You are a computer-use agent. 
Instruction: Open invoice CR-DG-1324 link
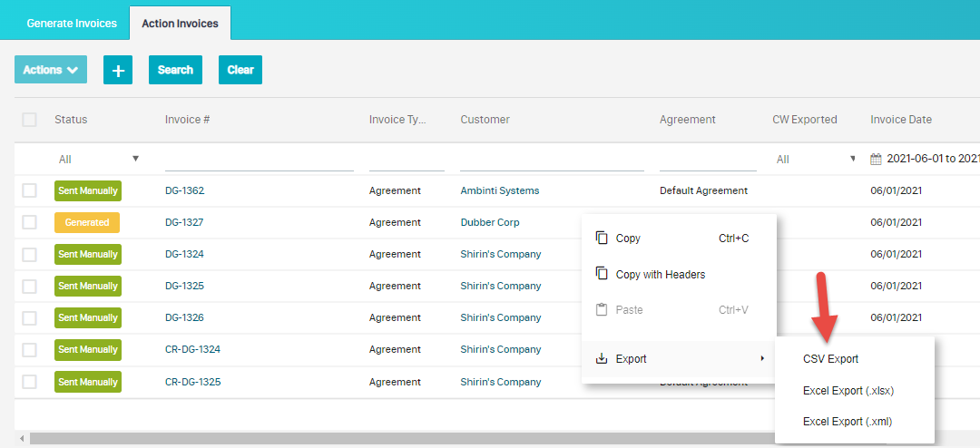(192, 350)
